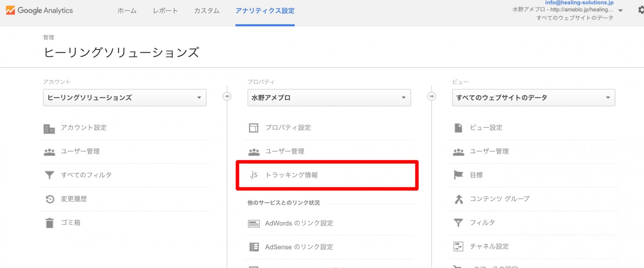
Task: Open view フィルタ link
Action: 482,223
